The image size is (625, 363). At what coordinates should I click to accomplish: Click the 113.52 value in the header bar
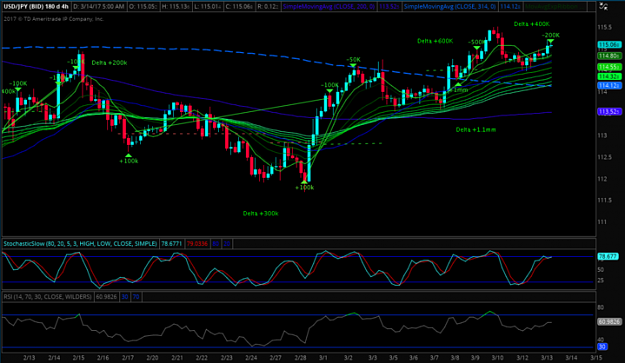coord(389,6)
